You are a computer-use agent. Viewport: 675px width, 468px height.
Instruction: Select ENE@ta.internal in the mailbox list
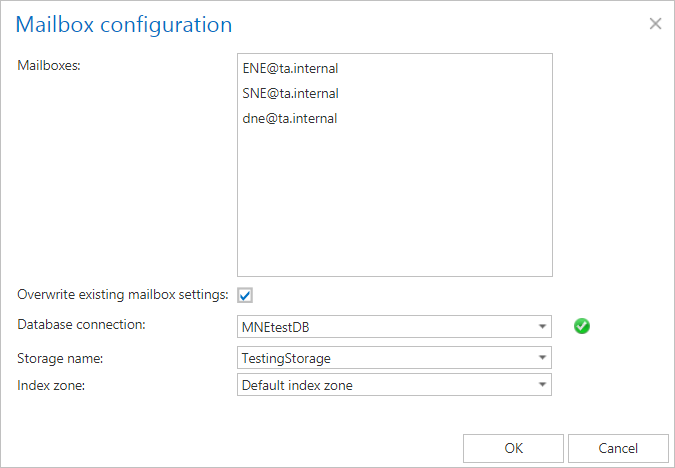tap(290, 69)
